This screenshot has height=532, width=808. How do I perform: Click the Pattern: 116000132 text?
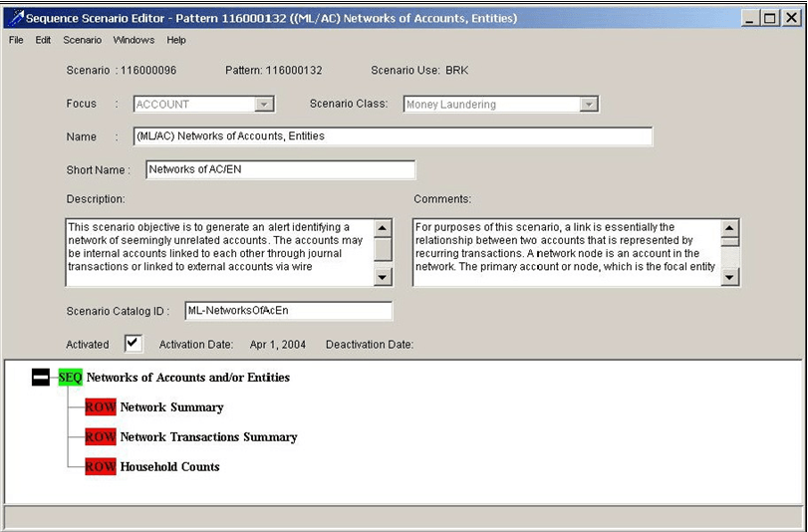pyautogui.click(x=274, y=71)
